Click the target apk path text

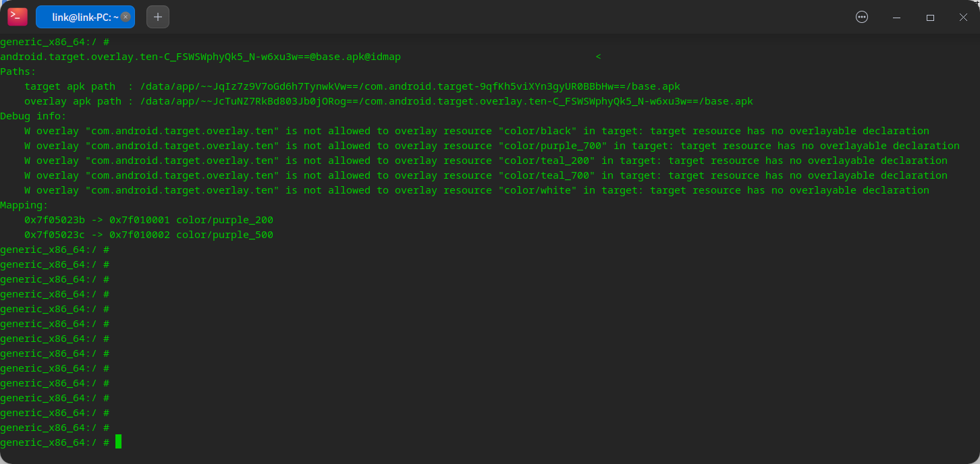[x=351, y=86]
